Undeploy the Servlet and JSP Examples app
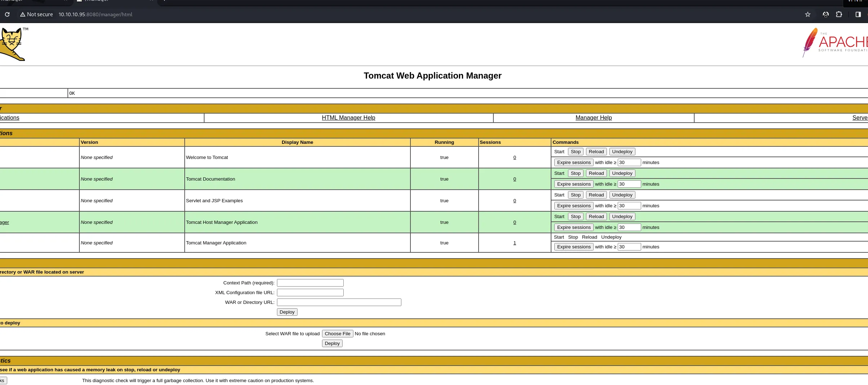The width and height of the screenshot is (868, 385). coord(622,195)
